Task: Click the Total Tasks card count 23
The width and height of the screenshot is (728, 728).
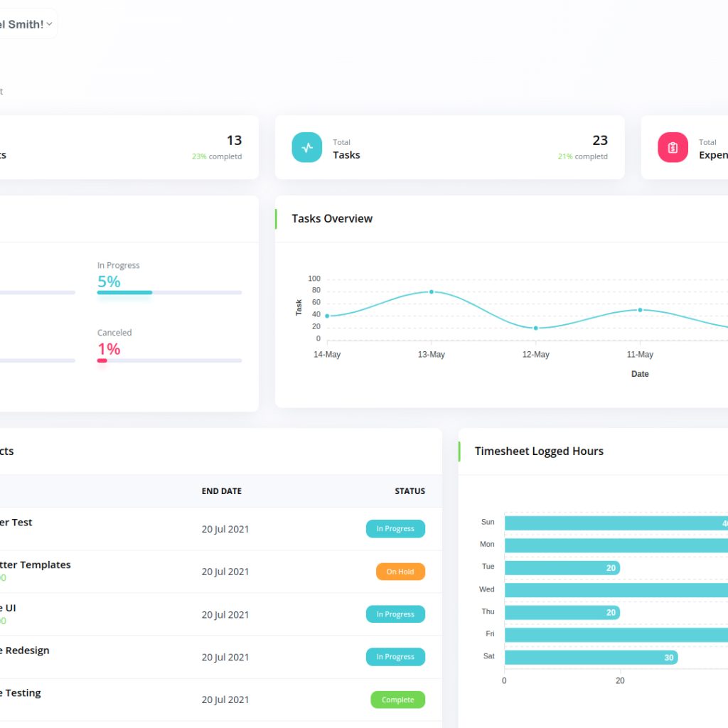Action: click(599, 140)
